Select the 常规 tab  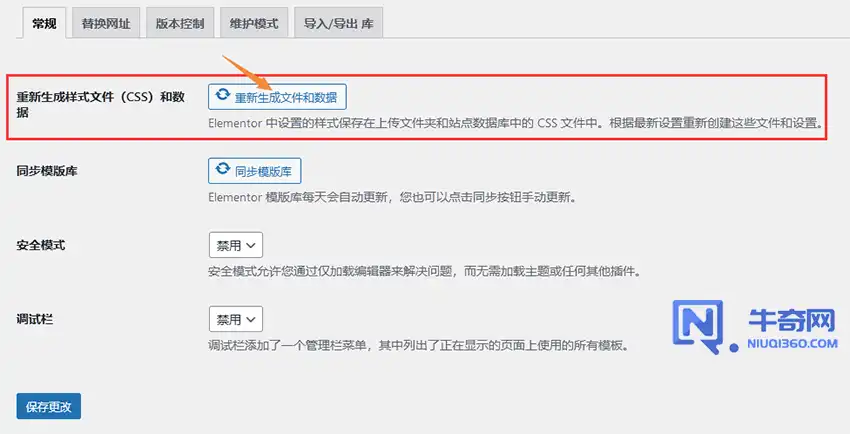[x=44, y=23]
